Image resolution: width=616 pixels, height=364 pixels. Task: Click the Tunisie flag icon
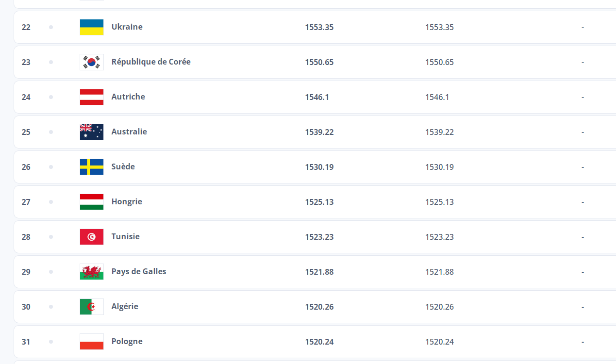point(92,237)
